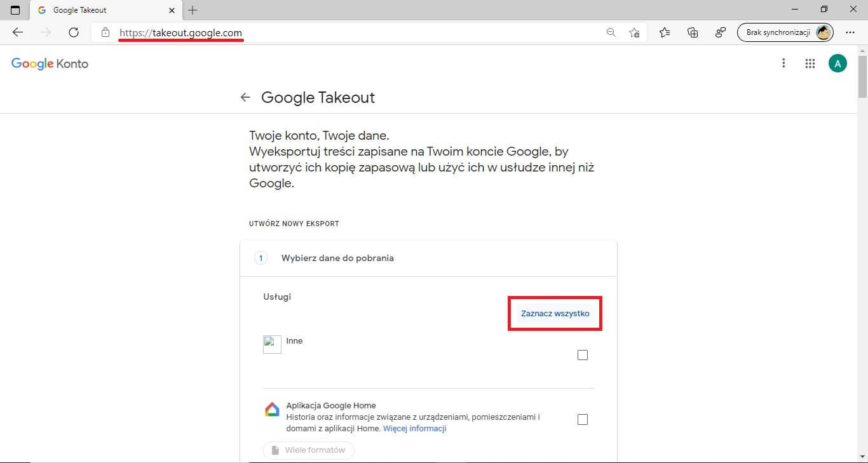This screenshot has width=868, height=463.
Task: Click the Wybierz dane do pobrania step header
Action: click(428, 258)
